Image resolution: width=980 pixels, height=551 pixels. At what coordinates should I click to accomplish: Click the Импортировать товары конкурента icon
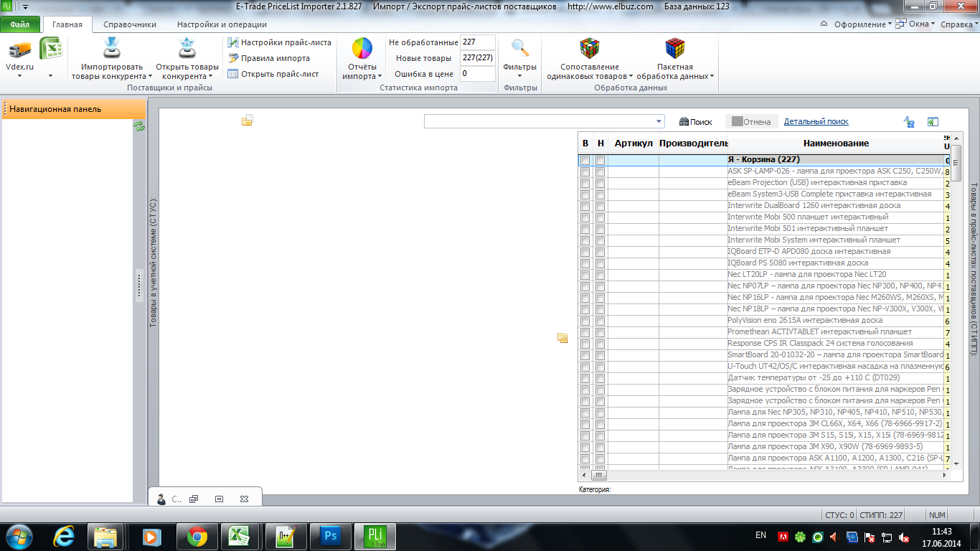[111, 48]
